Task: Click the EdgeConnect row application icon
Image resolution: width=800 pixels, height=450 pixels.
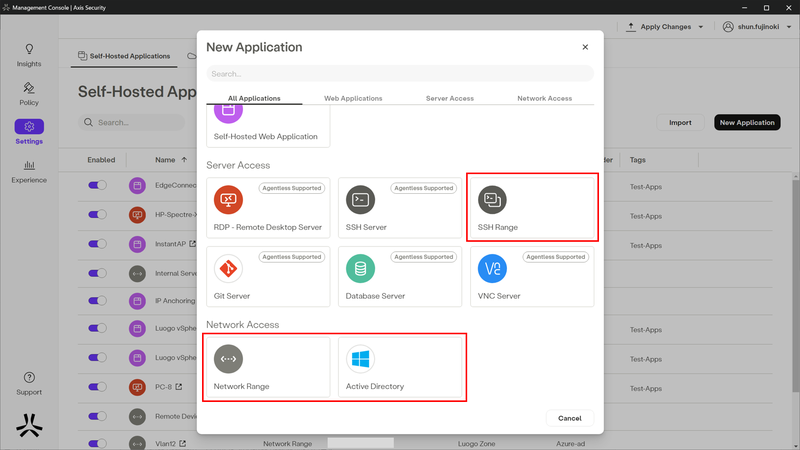Action: click(x=137, y=186)
